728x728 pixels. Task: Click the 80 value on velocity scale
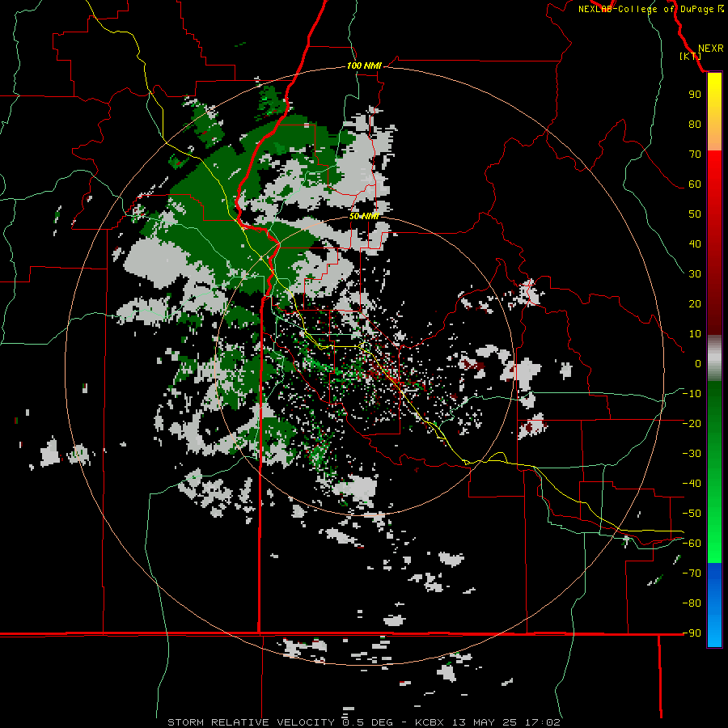tap(695, 124)
